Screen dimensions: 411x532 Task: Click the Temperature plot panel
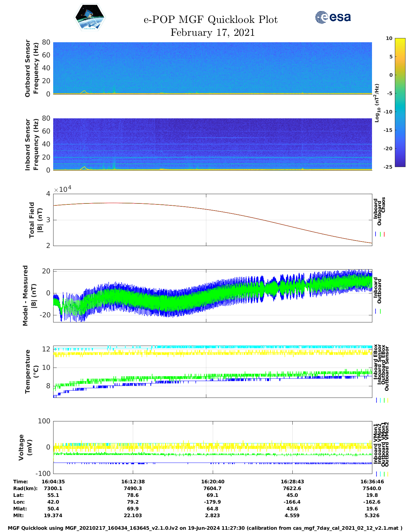212,371
